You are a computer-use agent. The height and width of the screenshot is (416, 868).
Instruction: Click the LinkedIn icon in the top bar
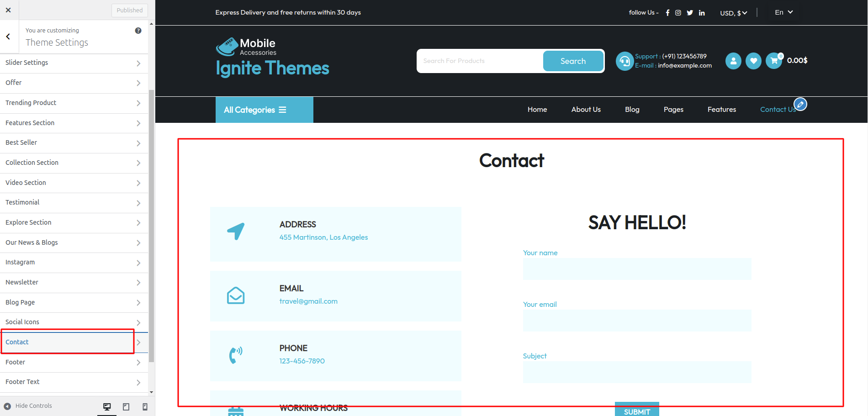(702, 13)
